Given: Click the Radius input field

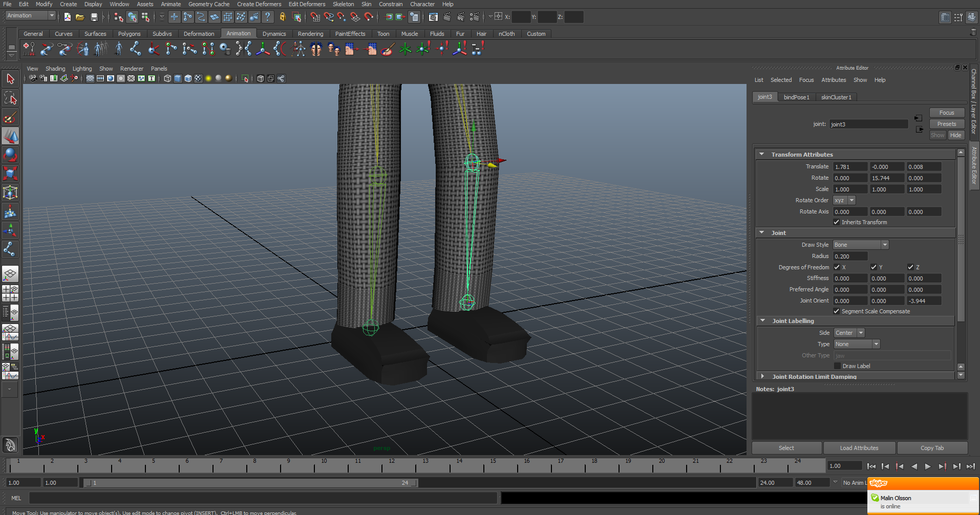Looking at the screenshot, I should point(849,256).
